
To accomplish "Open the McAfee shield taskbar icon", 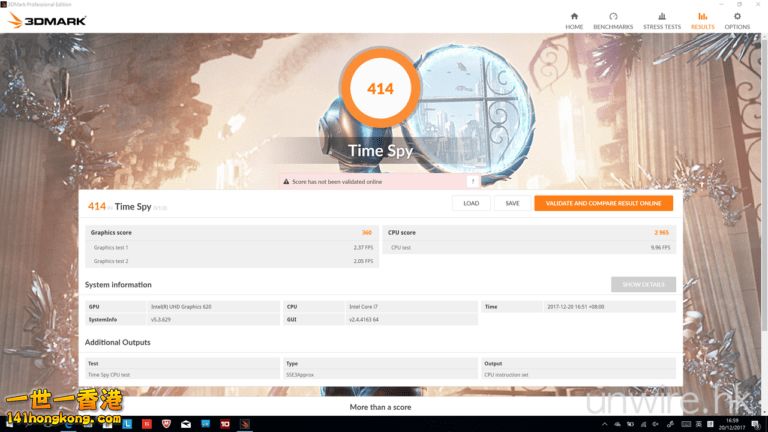I will pyautogui.click(x=167, y=424).
